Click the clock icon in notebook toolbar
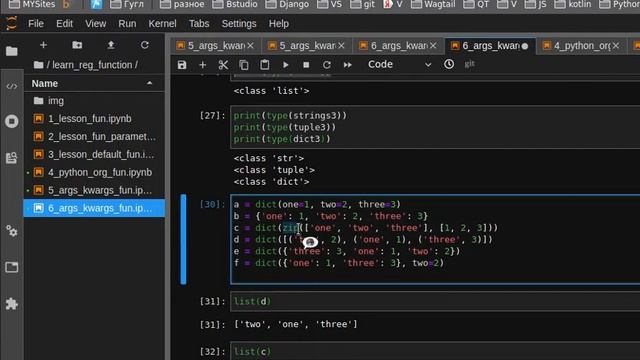 pos(449,64)
